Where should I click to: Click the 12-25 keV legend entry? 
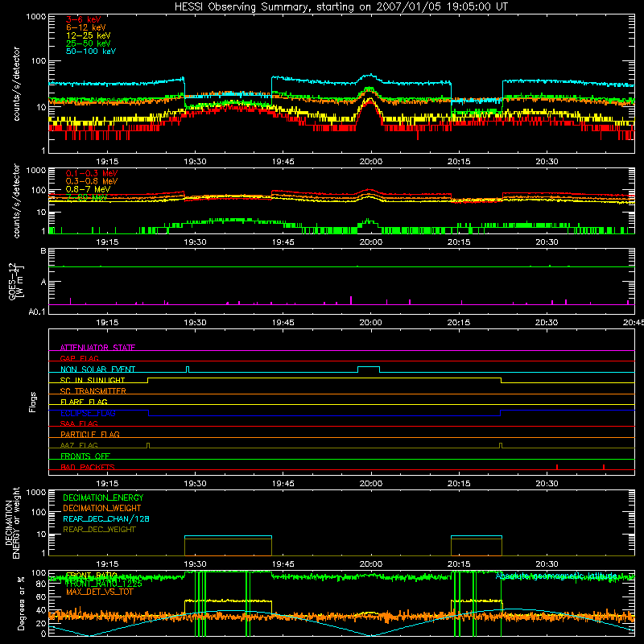89,35
